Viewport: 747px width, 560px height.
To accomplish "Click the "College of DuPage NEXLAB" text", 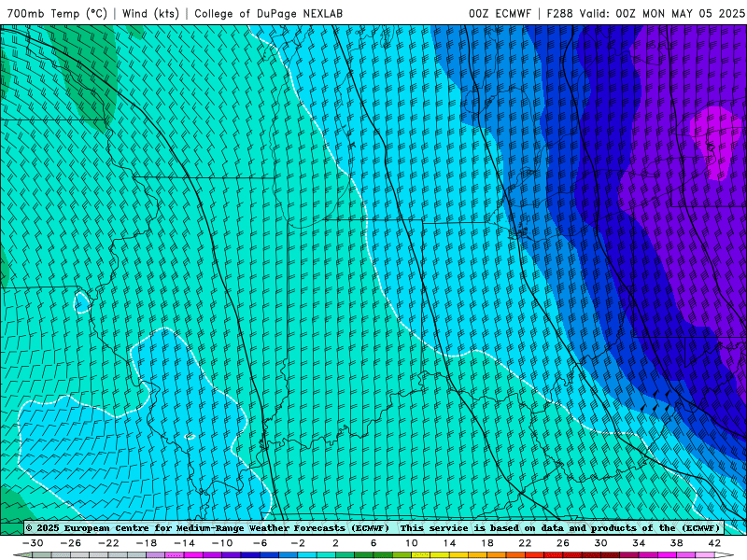I will click(x=268, y=14).
